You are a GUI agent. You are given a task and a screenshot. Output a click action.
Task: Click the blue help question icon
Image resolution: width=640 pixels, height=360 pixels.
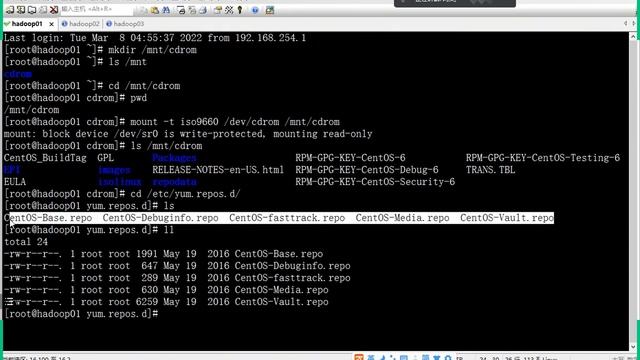pyautogui.click(x=255, y=10)
